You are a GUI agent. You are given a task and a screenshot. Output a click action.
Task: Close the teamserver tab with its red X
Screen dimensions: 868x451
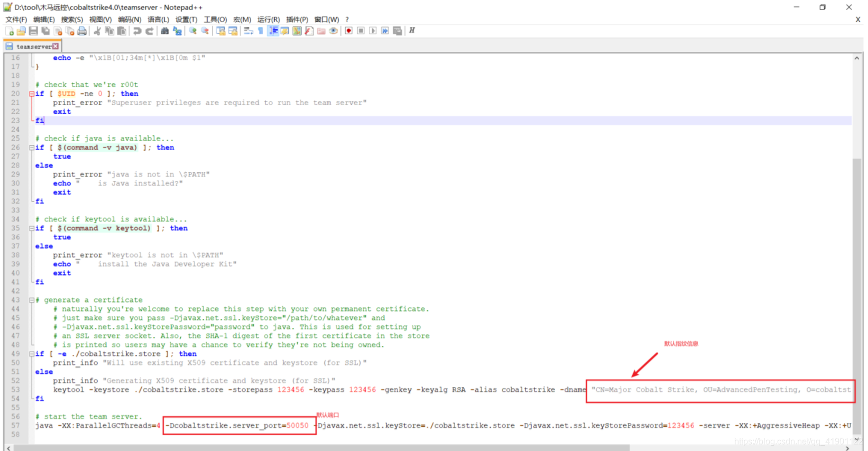[x=56, y=47]
